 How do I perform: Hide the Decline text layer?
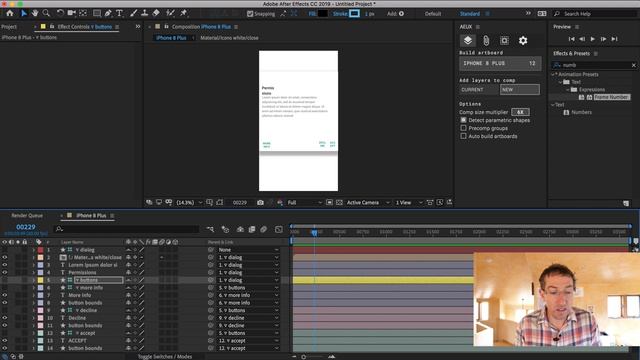4,318
